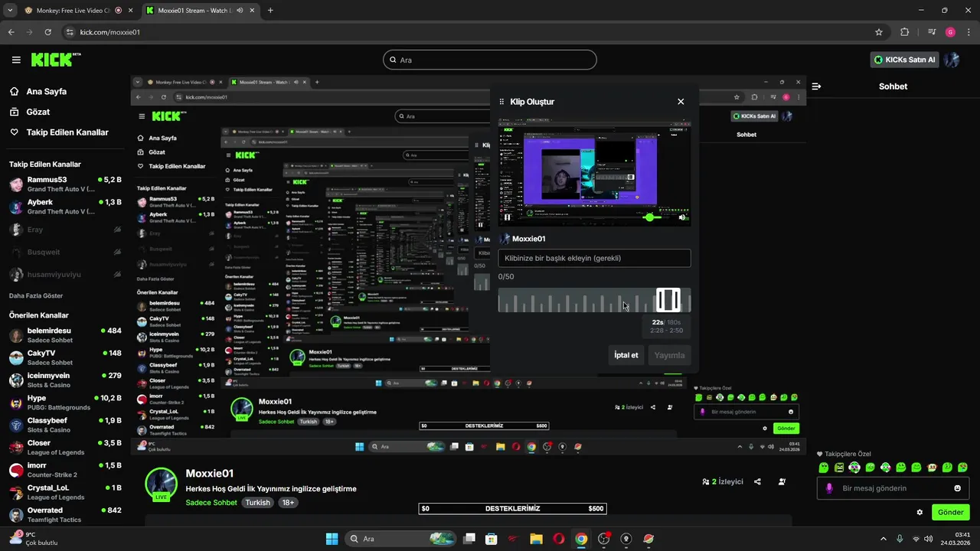Image resolution: width=980 pixels, height=551 pixels.
Task: Click KICKs Satın Al on outer page
Action: point(905,60)
